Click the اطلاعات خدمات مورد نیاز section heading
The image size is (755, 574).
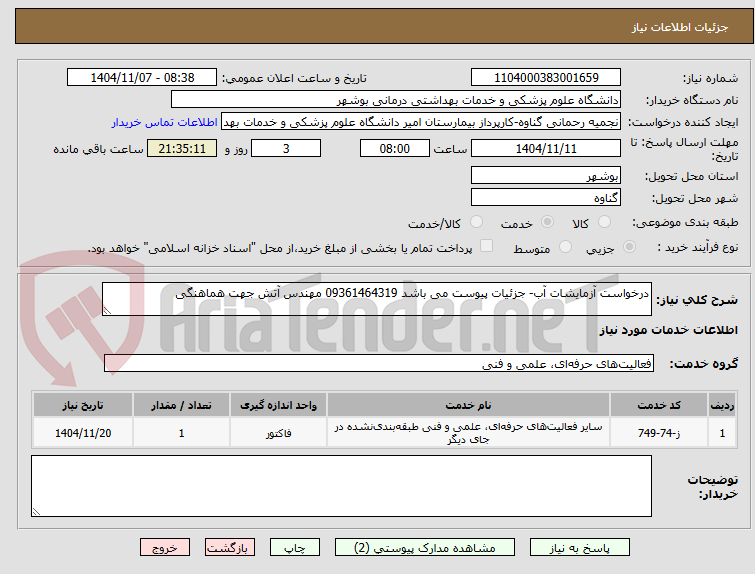(668, 330)
